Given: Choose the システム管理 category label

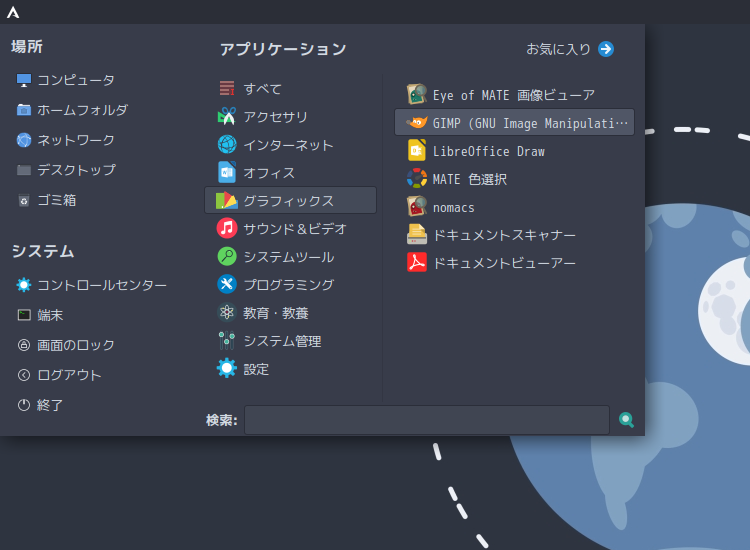Looking at the screenshot, I should click(x=282, y=341).
